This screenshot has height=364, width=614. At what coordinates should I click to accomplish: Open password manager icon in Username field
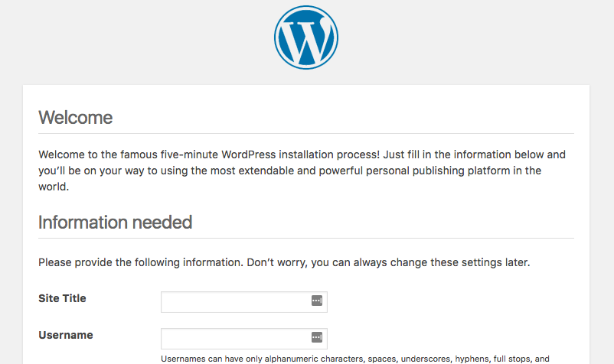pos(317,337)
